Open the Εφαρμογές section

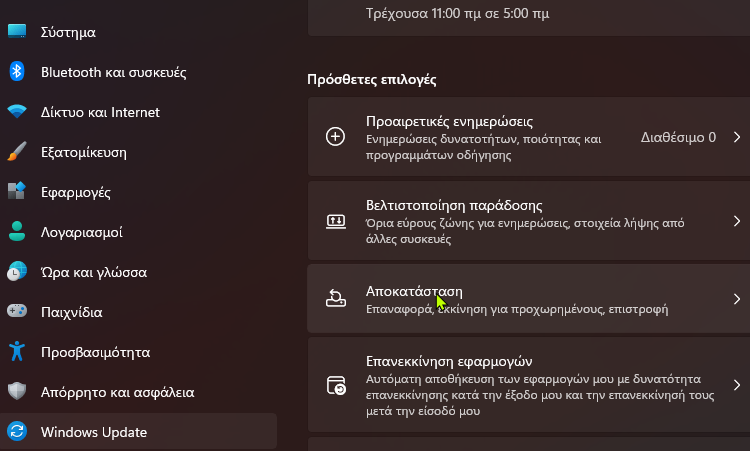(139, 192)
